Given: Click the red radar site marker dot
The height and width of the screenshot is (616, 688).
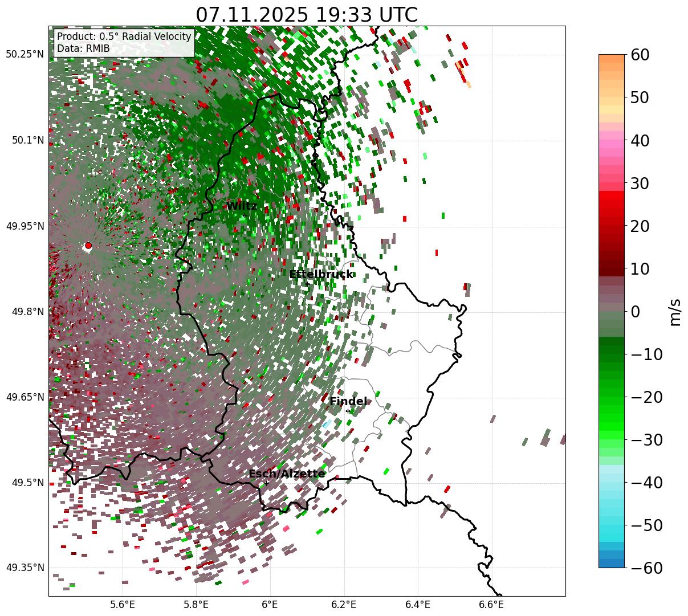Looking at the screenshot, I should tap(88, 246).
